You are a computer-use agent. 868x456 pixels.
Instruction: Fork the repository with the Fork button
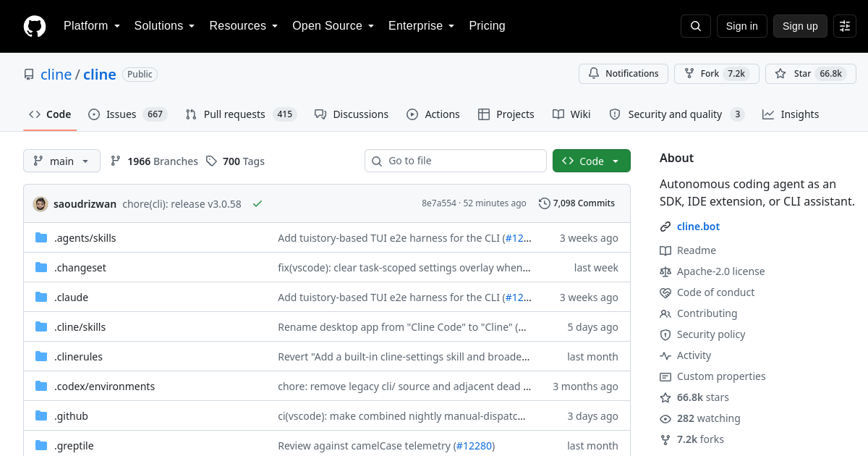coord(717,74)
